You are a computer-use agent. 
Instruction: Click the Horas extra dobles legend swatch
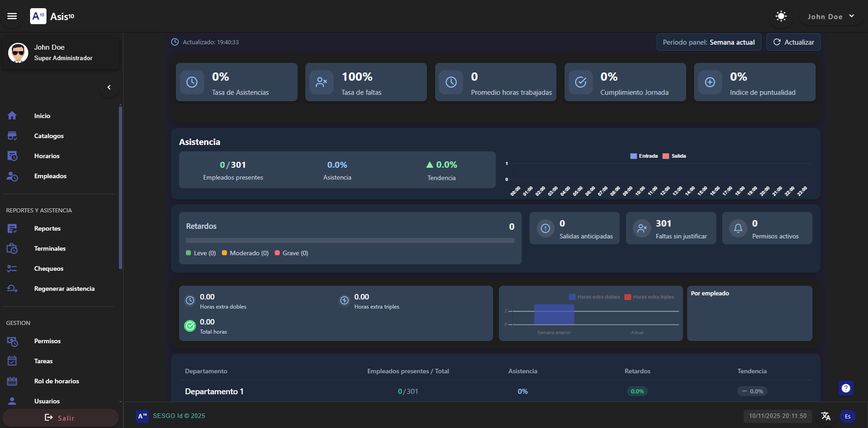tap(572, 297)
